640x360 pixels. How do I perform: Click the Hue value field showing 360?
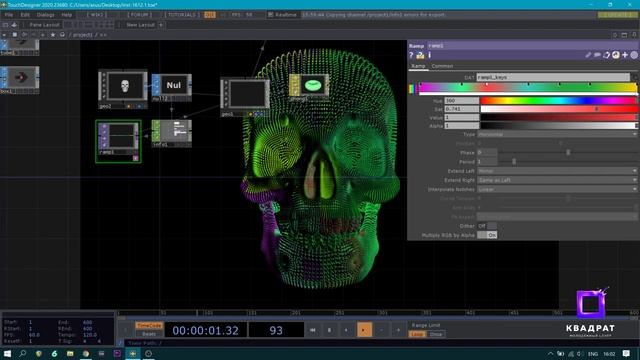tap(461, 100)
